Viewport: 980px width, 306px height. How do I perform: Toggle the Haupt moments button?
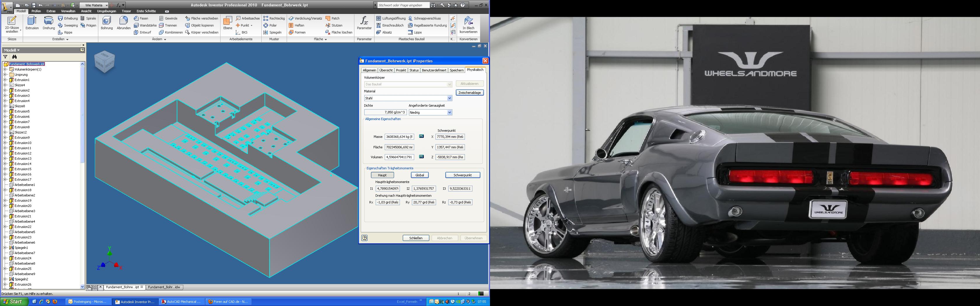point(382,175)
